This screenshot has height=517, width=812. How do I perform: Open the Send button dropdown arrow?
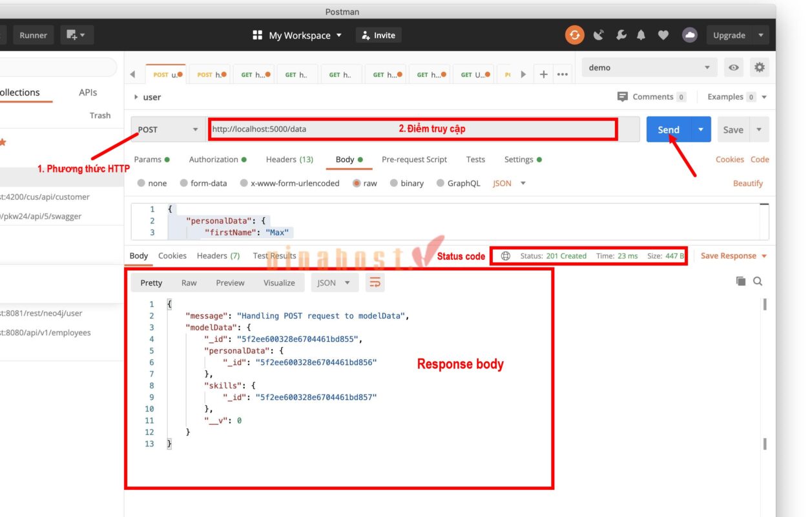click(x=701, y=129)
